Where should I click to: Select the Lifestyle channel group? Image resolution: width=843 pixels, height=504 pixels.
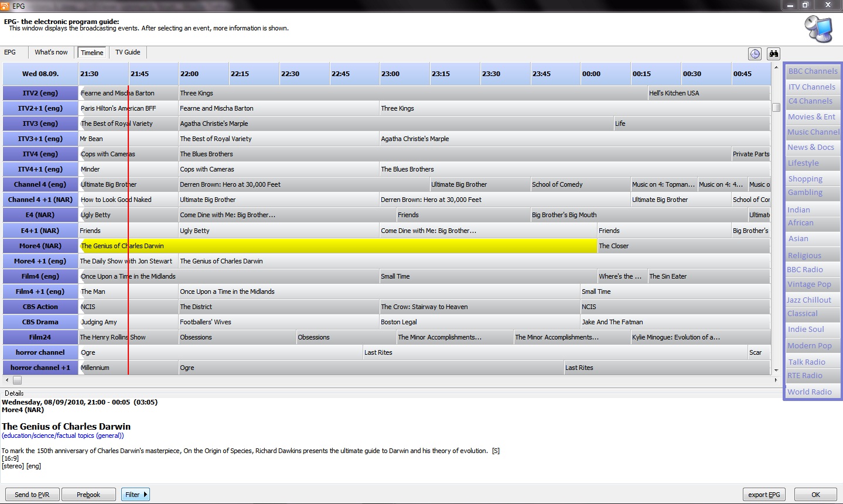813,163
